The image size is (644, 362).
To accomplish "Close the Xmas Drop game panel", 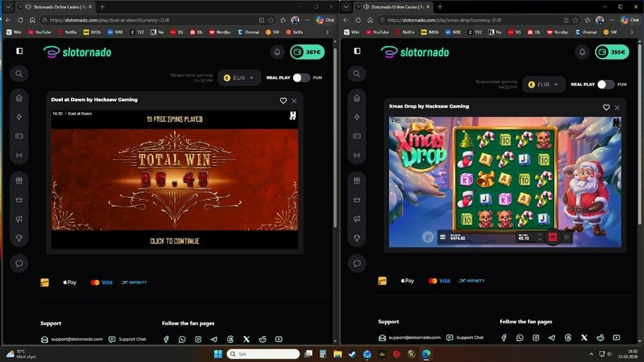I will pyautogui.click(x=617, y=107).
